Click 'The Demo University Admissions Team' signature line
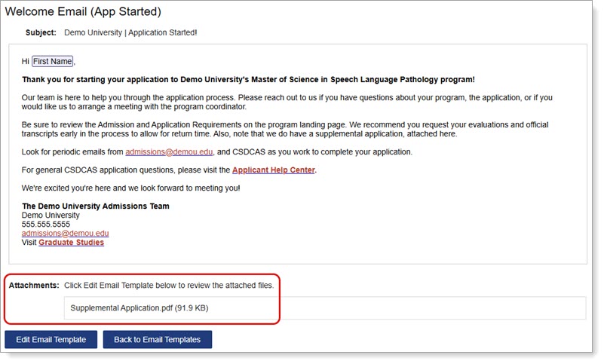Image resolution: width=604 pixels, height=364 pixels. [x=95, y=206]
